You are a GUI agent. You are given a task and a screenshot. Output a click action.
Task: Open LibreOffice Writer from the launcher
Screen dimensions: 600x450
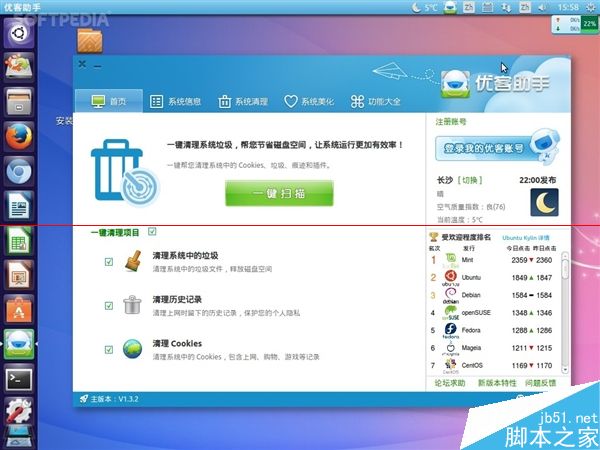point(19,205)
